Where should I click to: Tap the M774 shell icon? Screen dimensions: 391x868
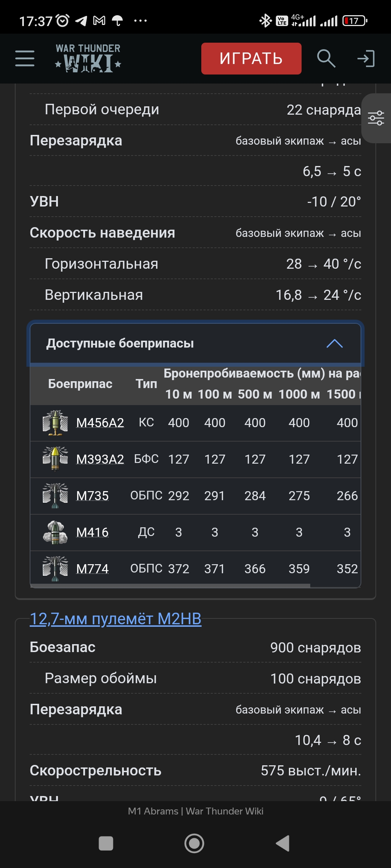[x=55, y=569]
